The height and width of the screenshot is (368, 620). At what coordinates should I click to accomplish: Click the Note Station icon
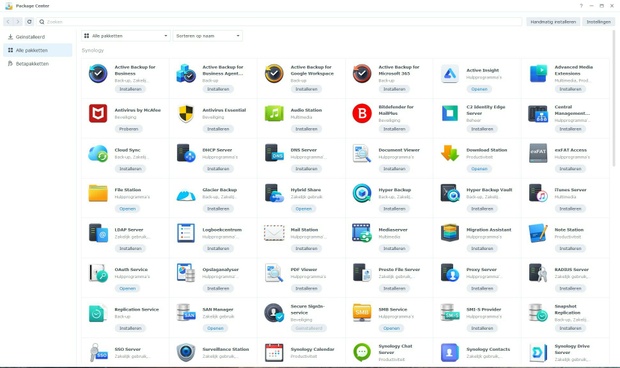point(538,233)
